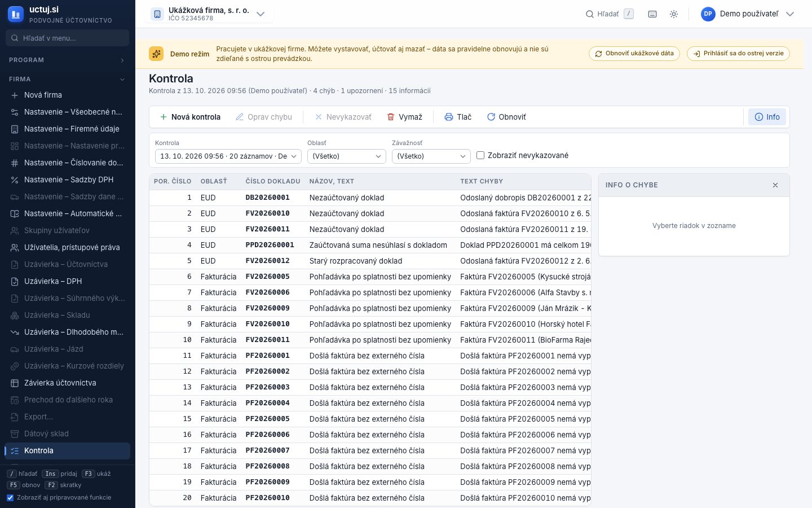The width and height of the screenshot is (812, 508).
Task: Click Prihlásiť sa do ostrej verzie
Action: click(x=738, y=54)
